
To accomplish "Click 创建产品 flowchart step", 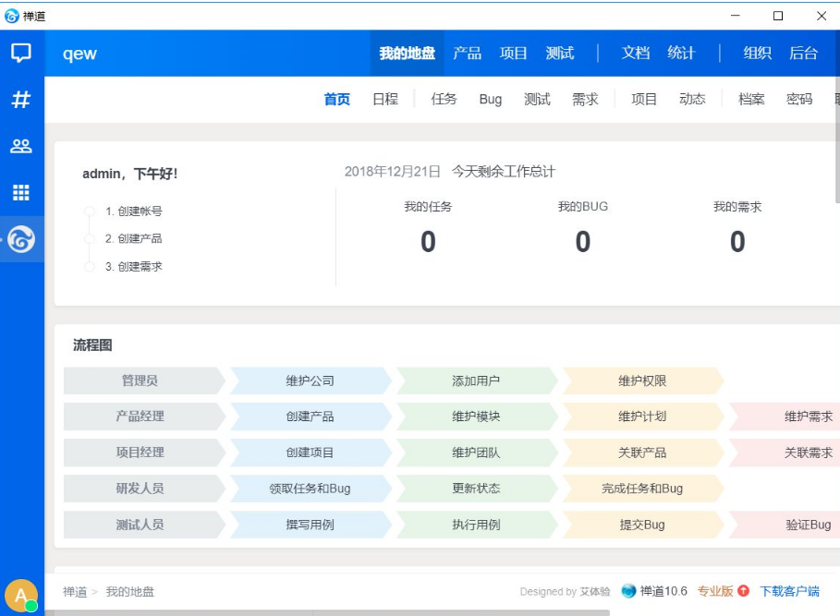I will pyautogui.click(x=310, y=417).
